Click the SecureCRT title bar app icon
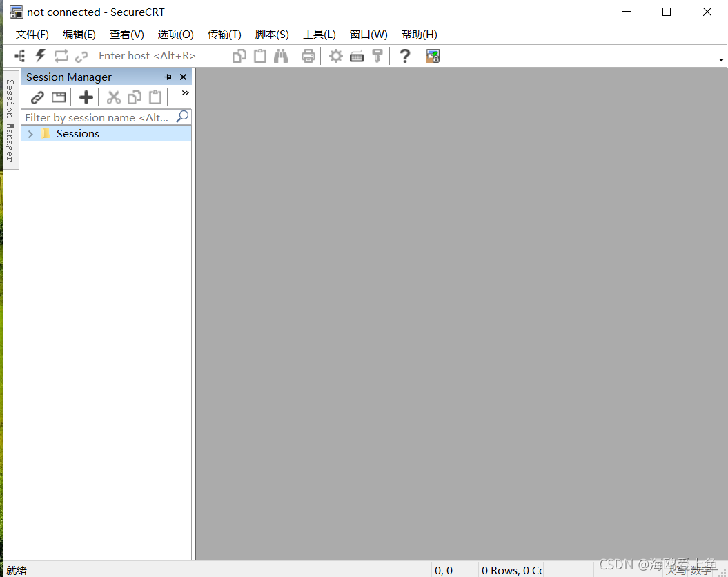 click(x=17, y=12)
